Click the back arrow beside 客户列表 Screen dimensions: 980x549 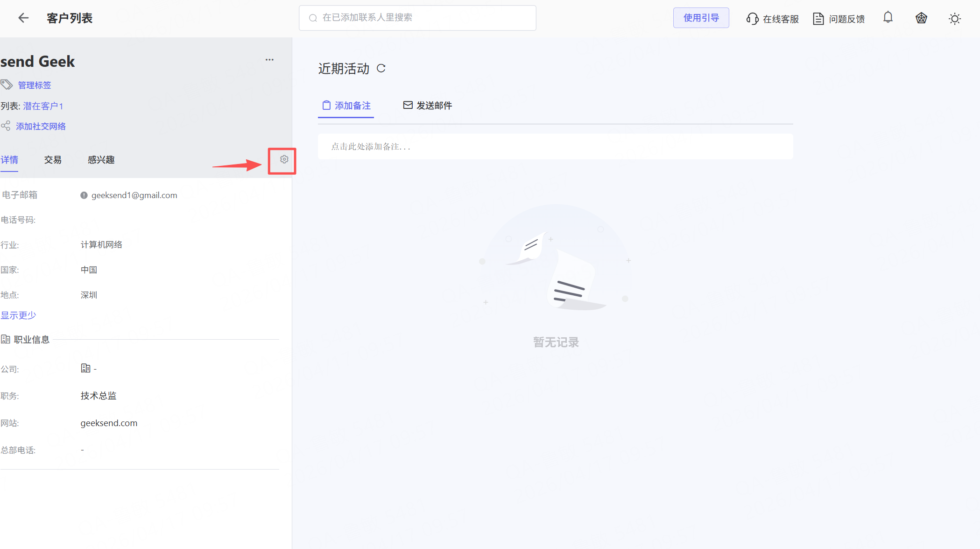23,18
